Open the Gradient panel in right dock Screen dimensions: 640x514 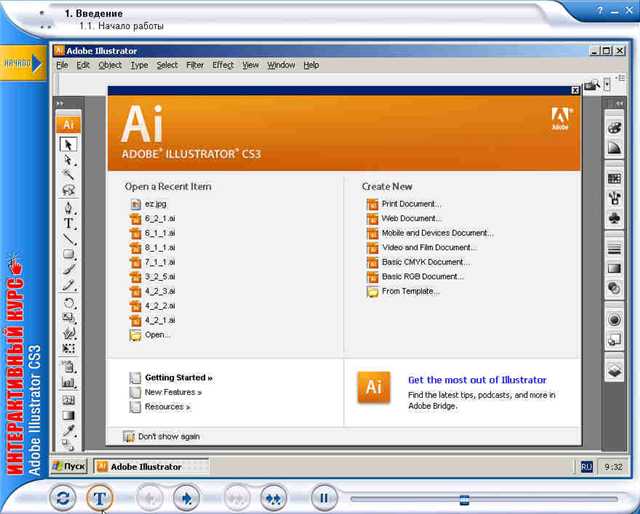point(614,268)
